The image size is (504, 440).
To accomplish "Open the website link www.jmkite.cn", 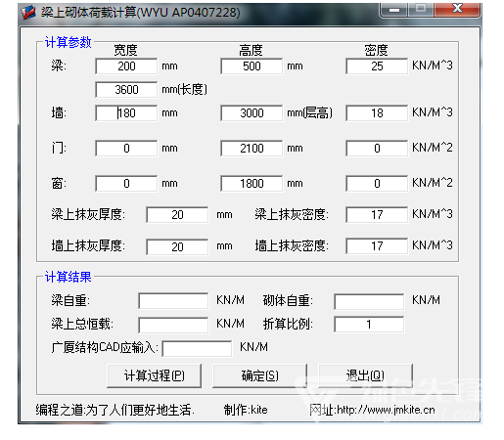I will pyautogui.click(x=386, y=410).
